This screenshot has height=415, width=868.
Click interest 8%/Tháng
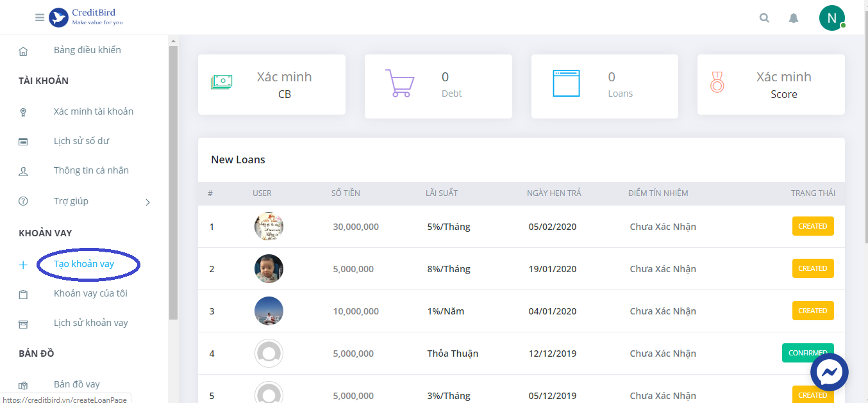click(449, 269)
